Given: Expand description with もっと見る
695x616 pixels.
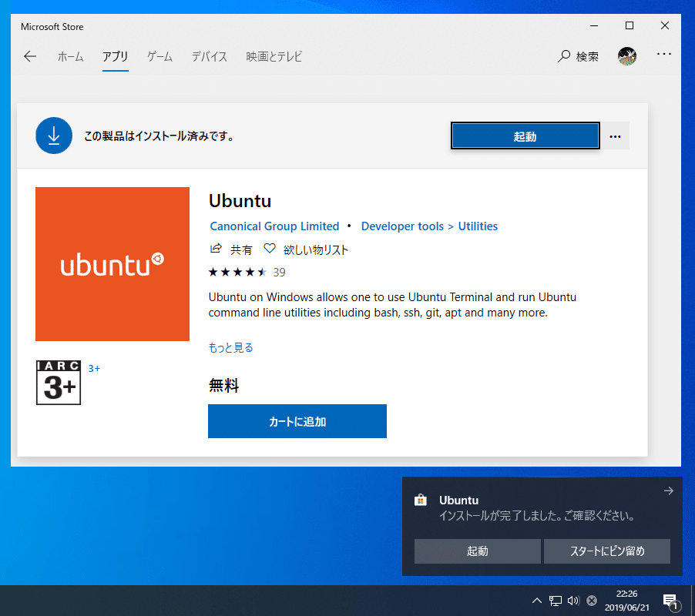Looking at the screenshot, I should click(x=230, y=347).
